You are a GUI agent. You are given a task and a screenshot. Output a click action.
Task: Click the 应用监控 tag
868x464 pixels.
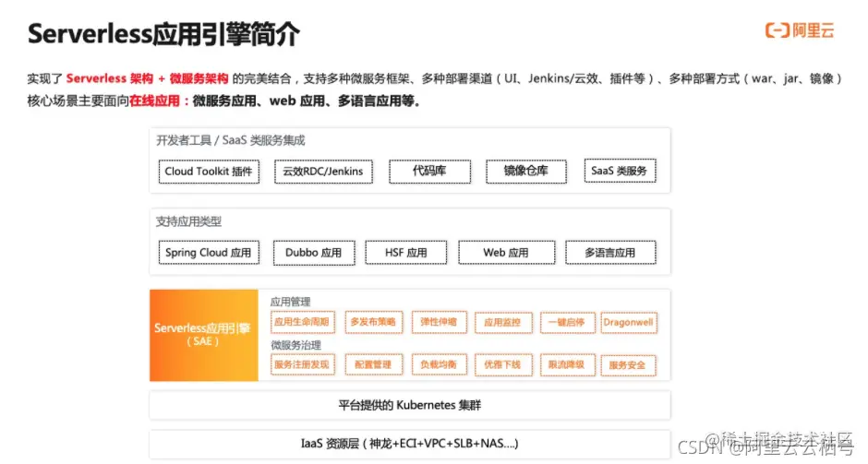tap(502, 323)
